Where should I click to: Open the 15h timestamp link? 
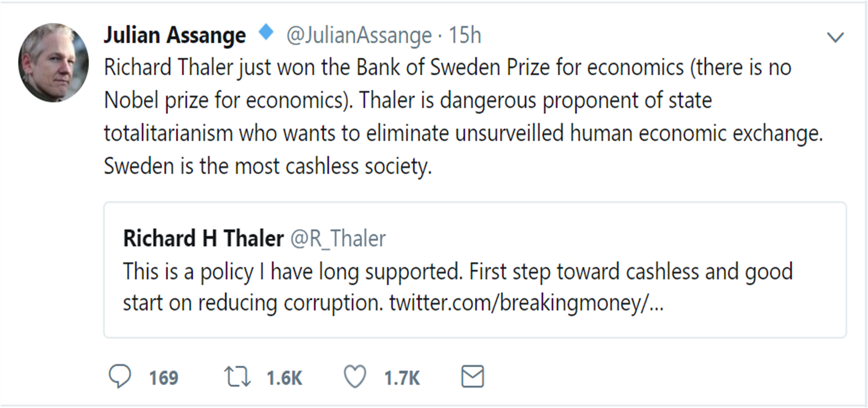(x=465, y=36)
